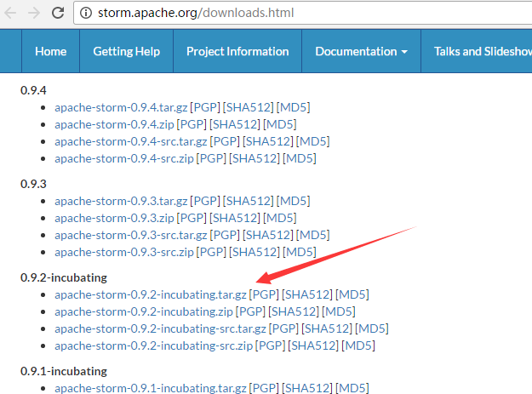Image resolution: width=532 pixels, height=394 pixels.
Task: Focus the address bar URL field
Action: click(x=303, y=13)
